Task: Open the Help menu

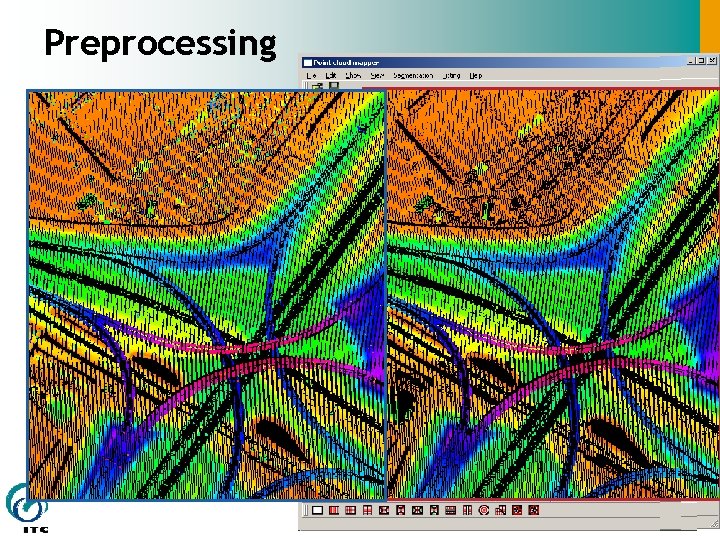Action: [x=476, y=75]
